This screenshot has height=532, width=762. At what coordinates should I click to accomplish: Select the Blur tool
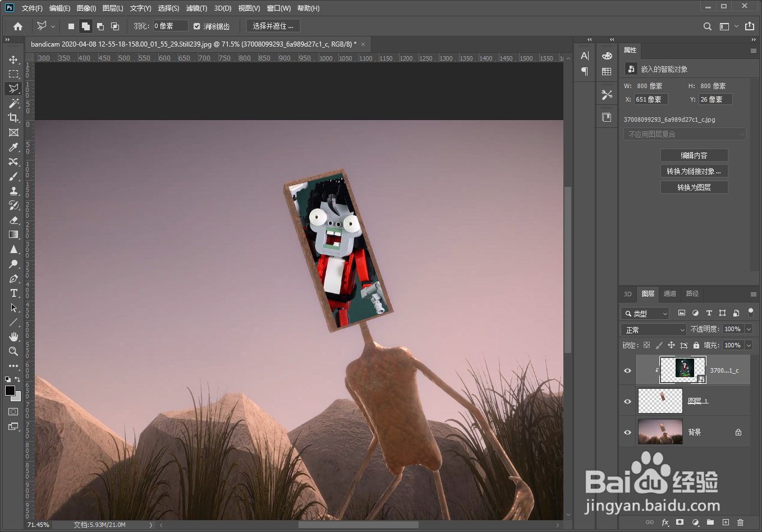[13, 249]
